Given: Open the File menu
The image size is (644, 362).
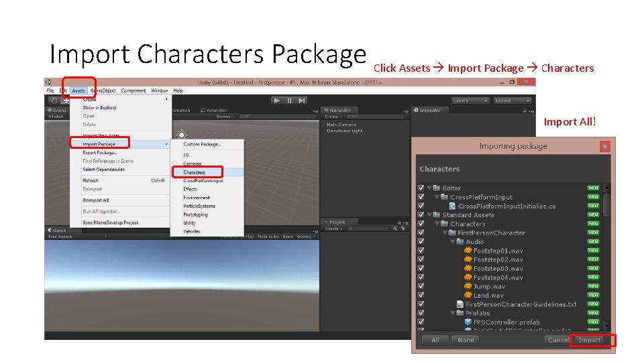Looking at the screenshot, I should coord(50,90).
